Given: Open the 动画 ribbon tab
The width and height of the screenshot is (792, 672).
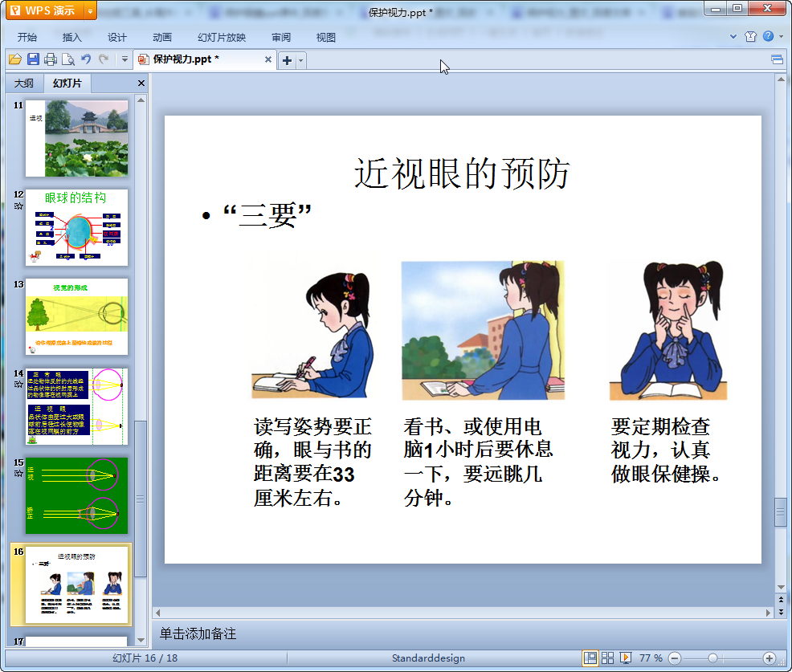Looking at the screenshot, I should coord(162,38).
